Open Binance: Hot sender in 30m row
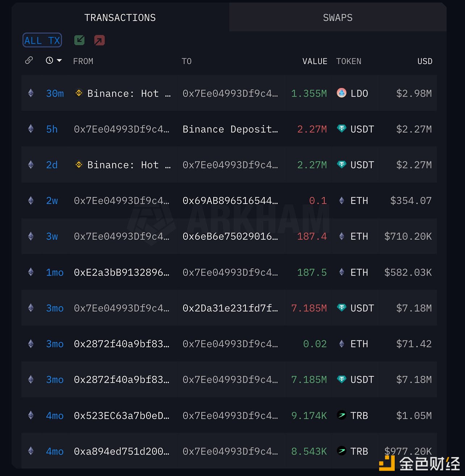 click(x=129, y=93)
